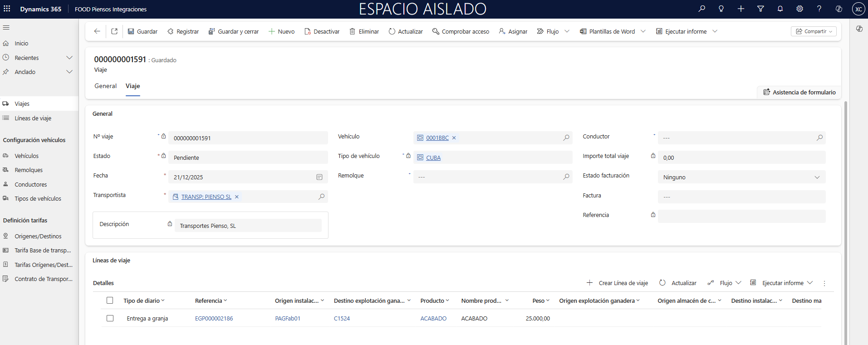Image resolution: width=868 pixels, height=345 pixels.
Task: Switch to the General tab
Action: coord(105,86)
